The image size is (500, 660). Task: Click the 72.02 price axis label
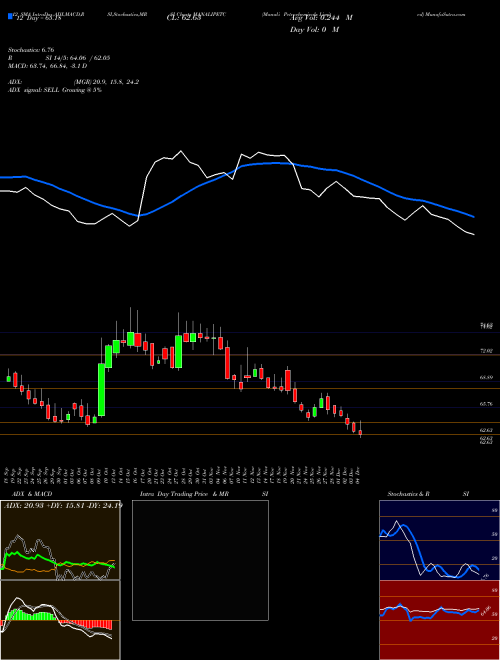click(486, 351)
